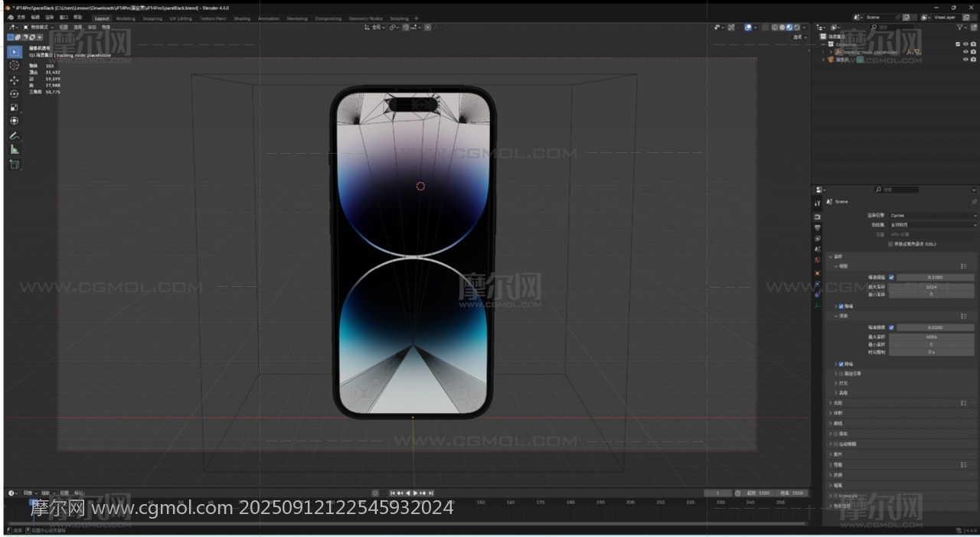Open the File menu
This screenshot has height=537, width=980.
point(21,18)
